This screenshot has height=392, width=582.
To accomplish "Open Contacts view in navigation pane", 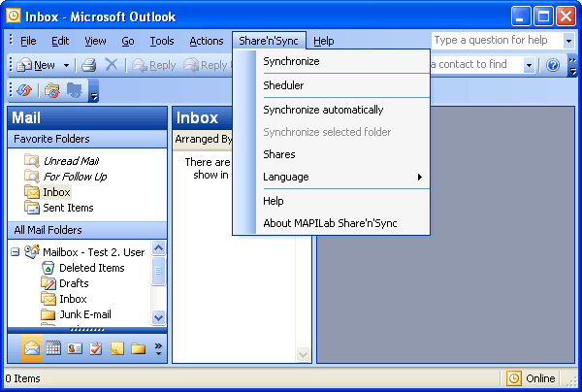I will (75, 347).
